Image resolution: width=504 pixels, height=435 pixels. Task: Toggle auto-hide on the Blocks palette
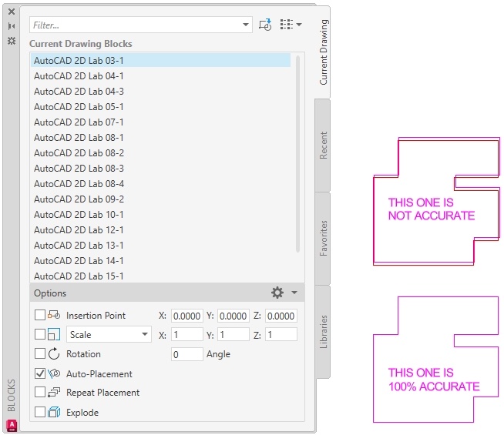tap(12, 26)
